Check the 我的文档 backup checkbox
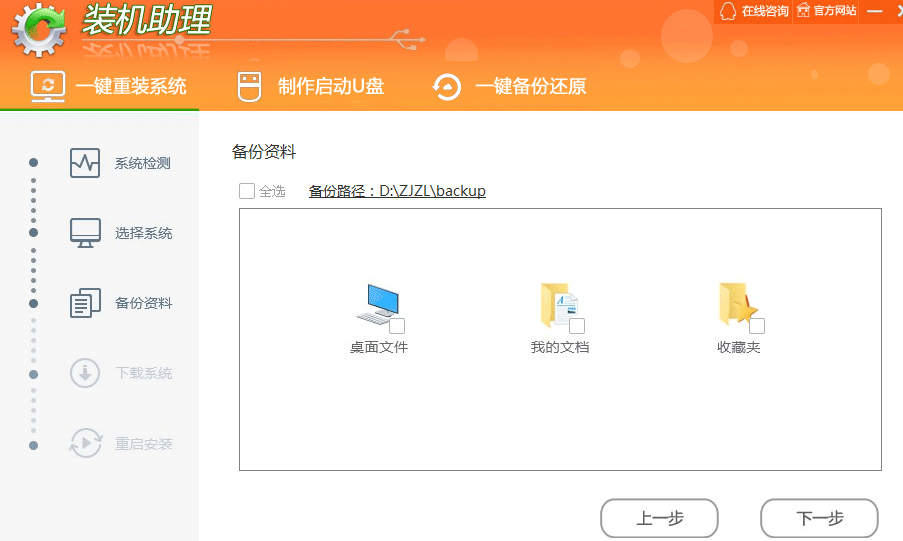 pyautogui.click(x=577, y=326)
